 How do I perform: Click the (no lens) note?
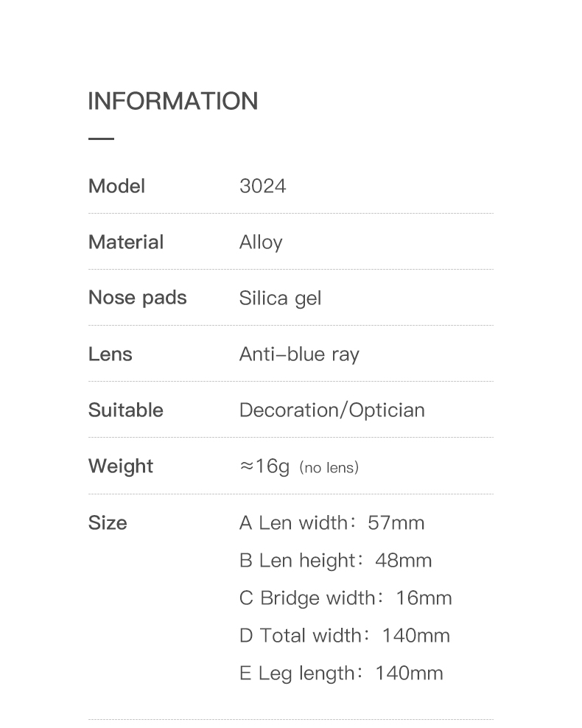click(329, 468)
